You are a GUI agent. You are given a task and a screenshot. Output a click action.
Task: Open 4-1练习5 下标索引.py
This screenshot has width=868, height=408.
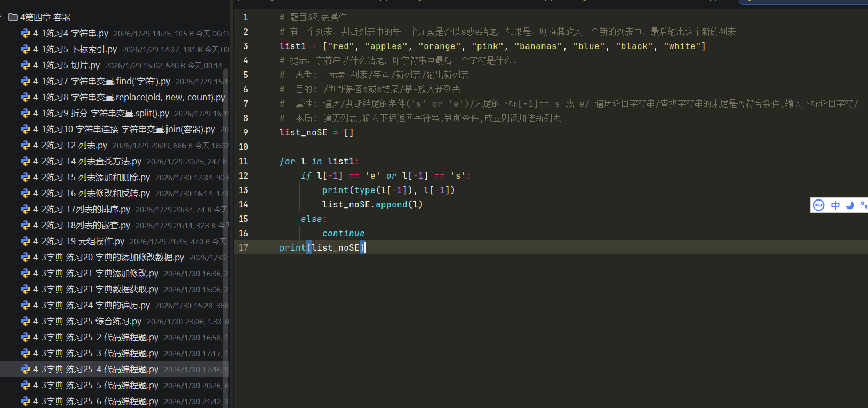click(75, 49)
